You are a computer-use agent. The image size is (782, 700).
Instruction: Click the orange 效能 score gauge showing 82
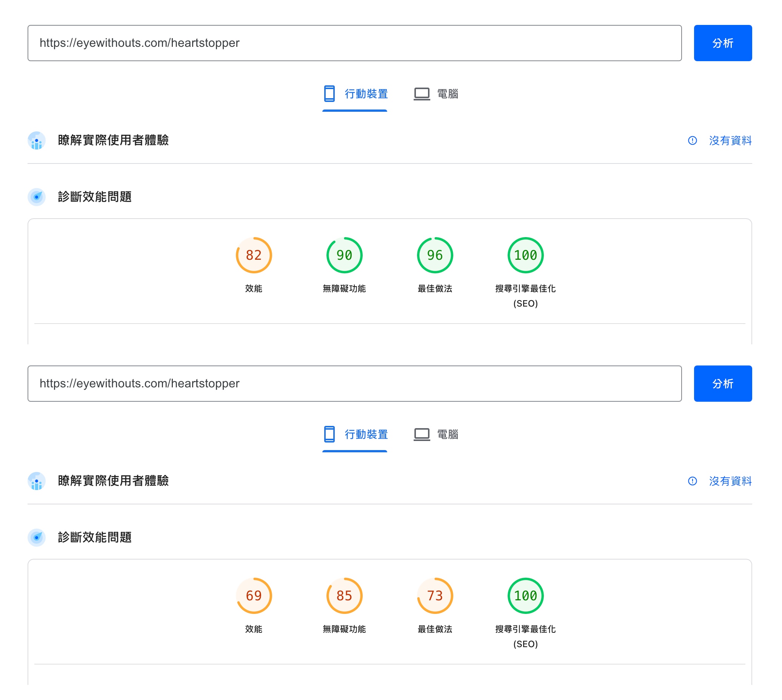(x=254, y=255)
